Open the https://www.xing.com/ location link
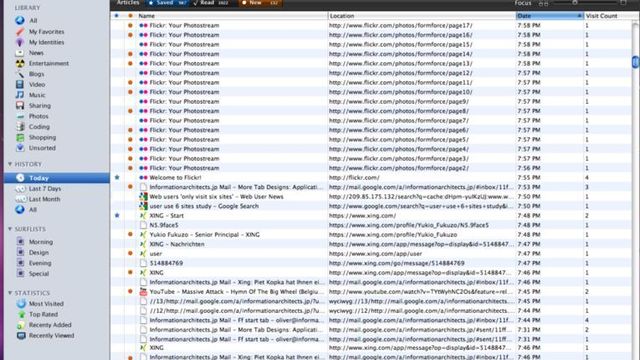Screen dimensions: 640x360 click(x=362, y=216)
